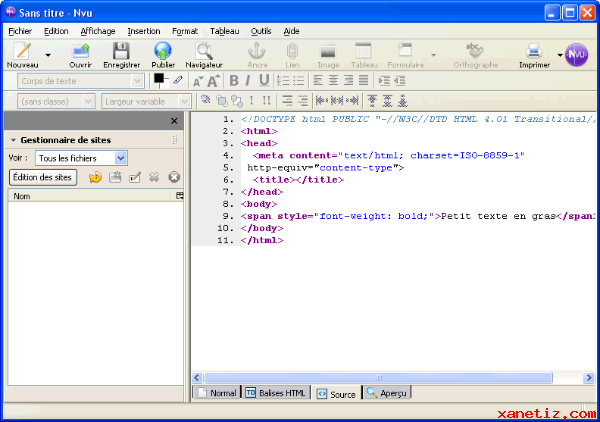Switch to the Normal view tab
The width and height of the screenshot is (600, 422).
tap(217, 393)
